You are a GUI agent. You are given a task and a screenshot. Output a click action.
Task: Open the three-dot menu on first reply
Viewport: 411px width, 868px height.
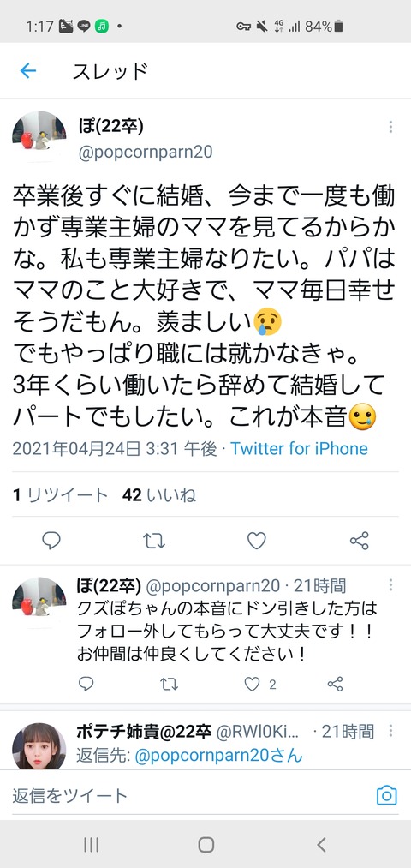pyautogui.click(x=390, y=585)
